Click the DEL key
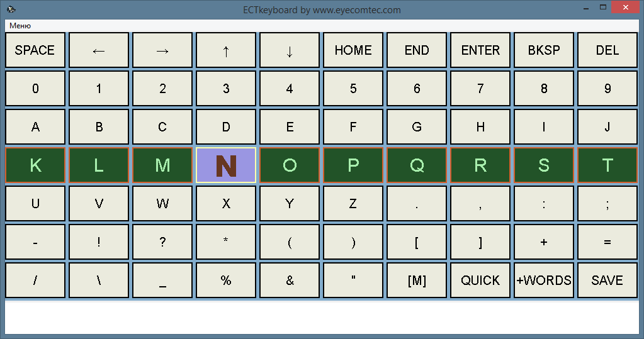 point(607,50)
